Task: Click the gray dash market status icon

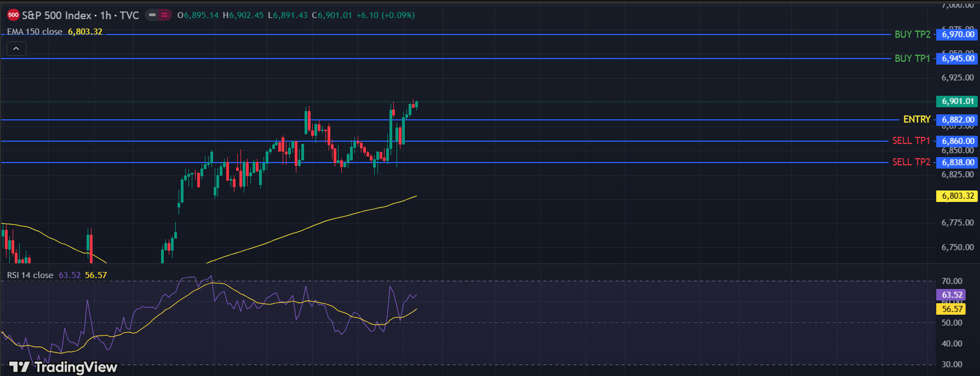Action: click(152, 15)
